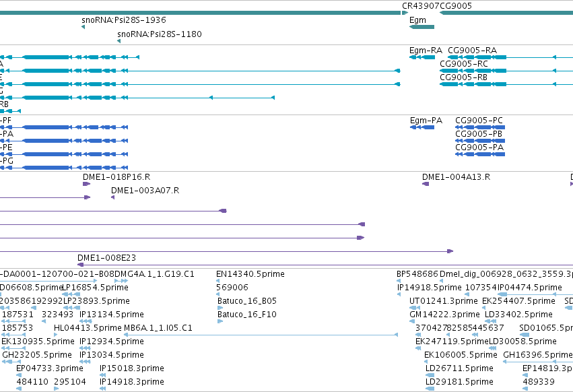Select the LD30058.5prime label
Image resolution: width=573 pixels, height=392 pixels.
point(523,341)
